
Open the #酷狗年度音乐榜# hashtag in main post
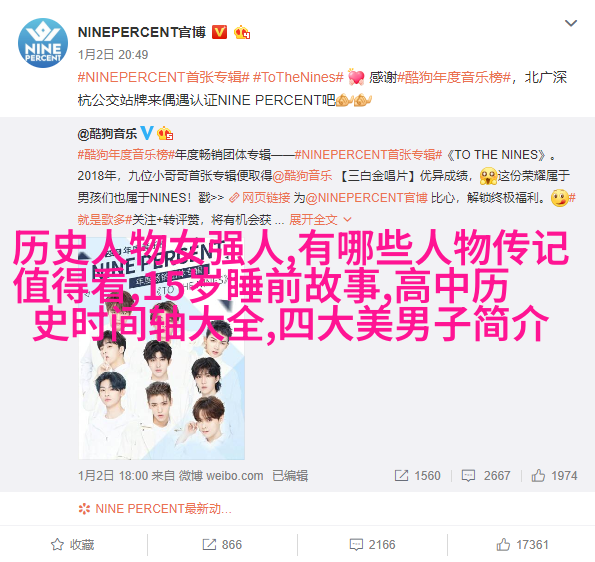click(454, 77)
